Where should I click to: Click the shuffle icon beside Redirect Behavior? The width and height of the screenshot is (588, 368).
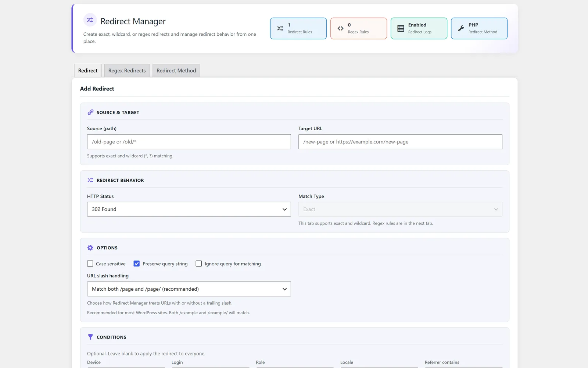pos(90,180)
